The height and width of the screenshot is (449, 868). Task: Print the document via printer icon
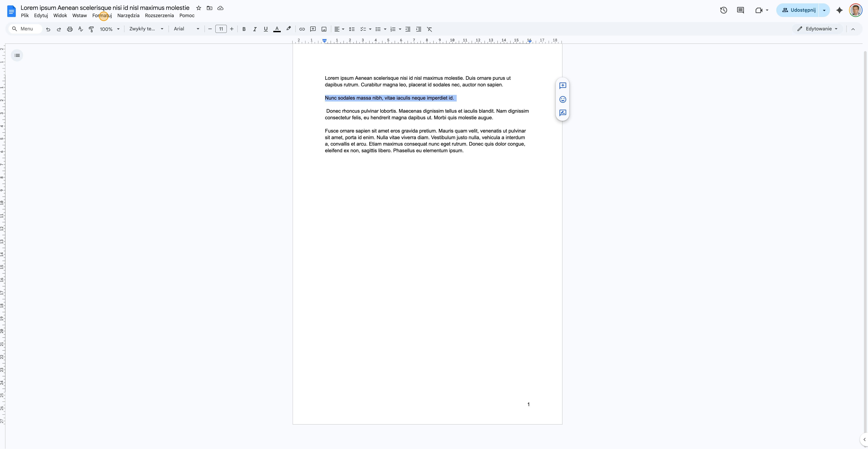tap(70, 29)
